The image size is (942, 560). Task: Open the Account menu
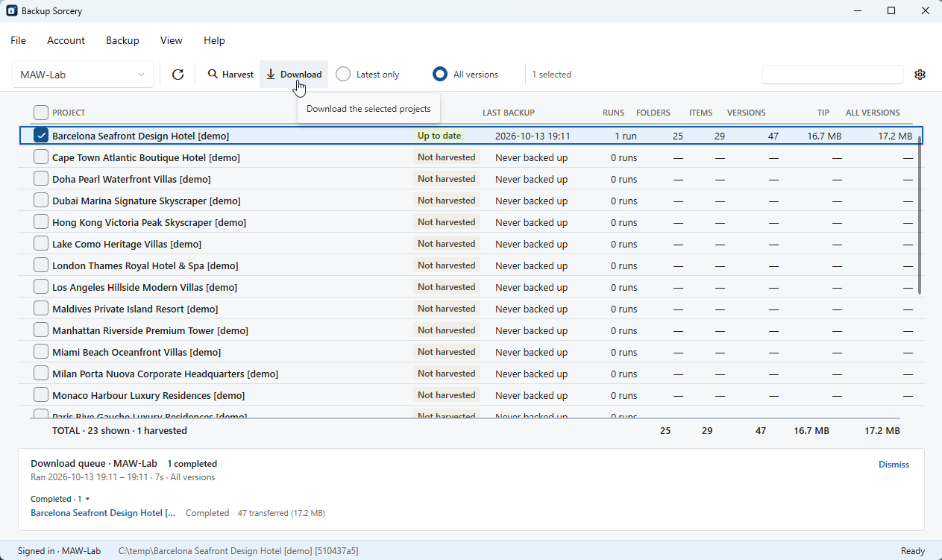pyautogui.click(x=66, y=40)
